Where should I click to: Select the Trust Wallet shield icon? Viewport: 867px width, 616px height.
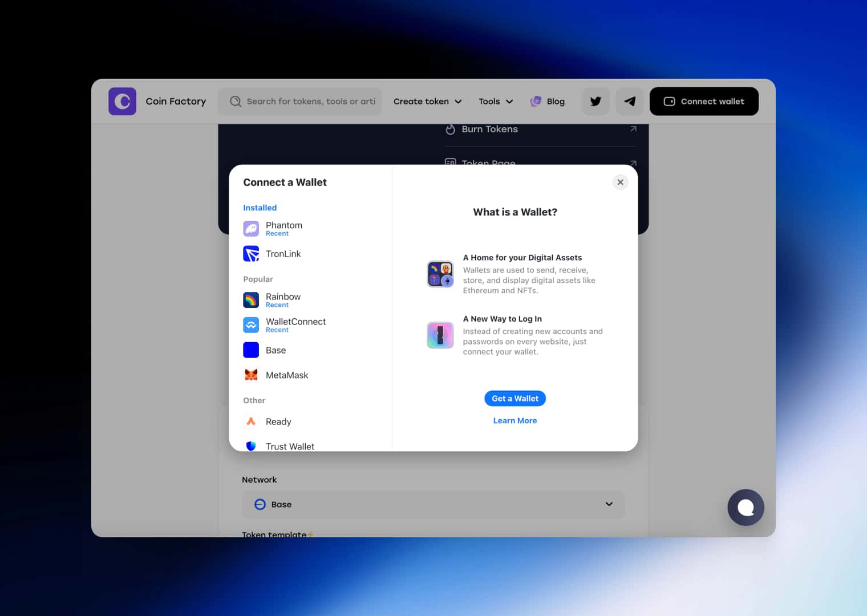251,445
